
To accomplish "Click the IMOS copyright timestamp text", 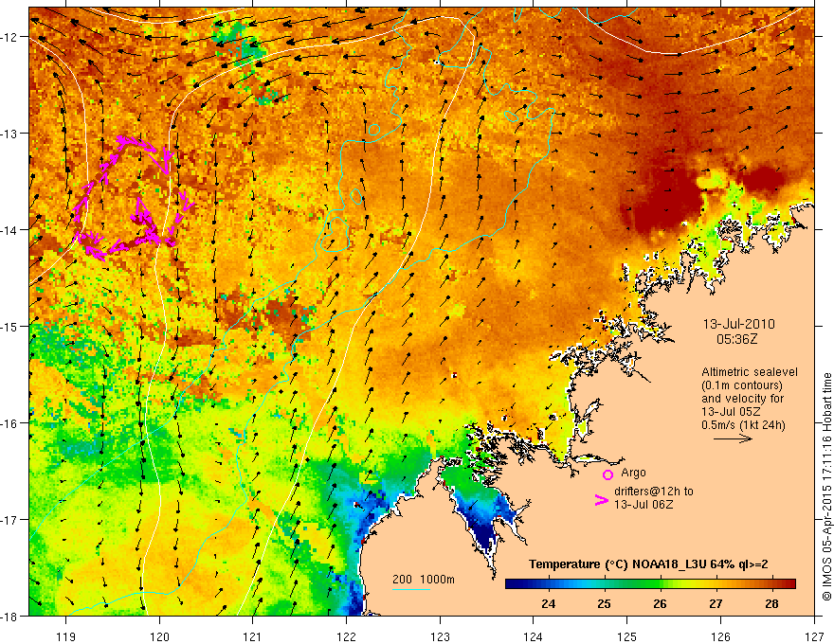I will 826,486.
